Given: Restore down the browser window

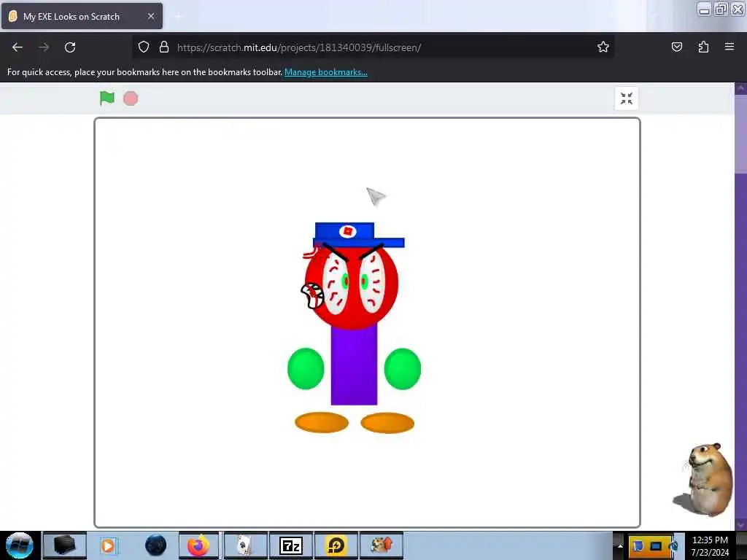Looking at the screenshot, I should [721, 9].
